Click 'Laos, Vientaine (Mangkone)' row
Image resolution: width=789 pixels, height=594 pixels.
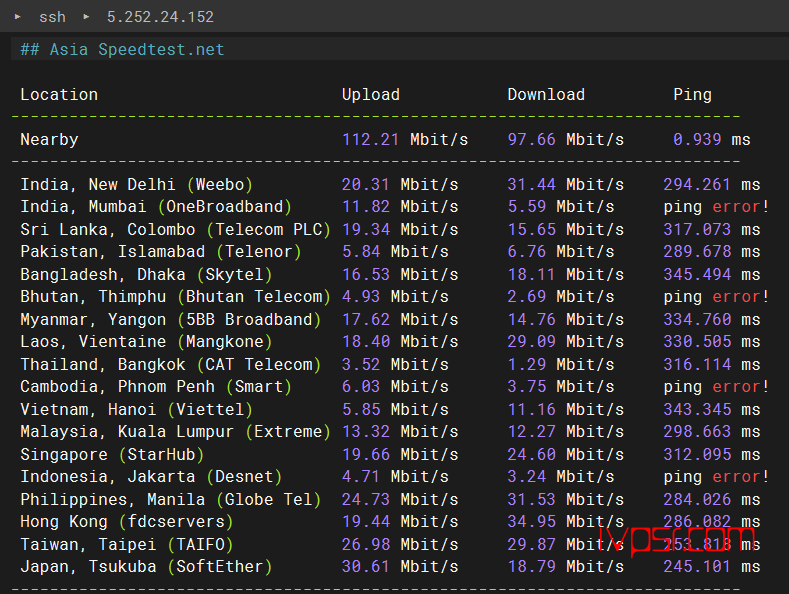click(x=390, y=342)
